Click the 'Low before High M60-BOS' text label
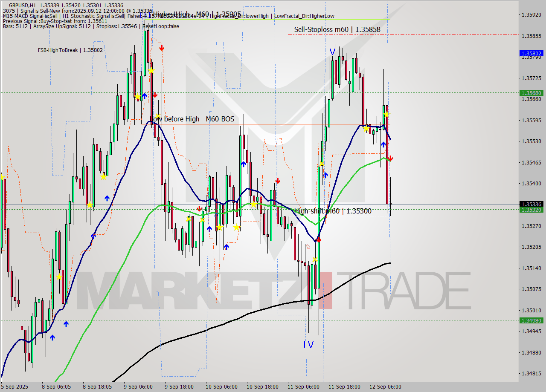 [x=193, y=119]
